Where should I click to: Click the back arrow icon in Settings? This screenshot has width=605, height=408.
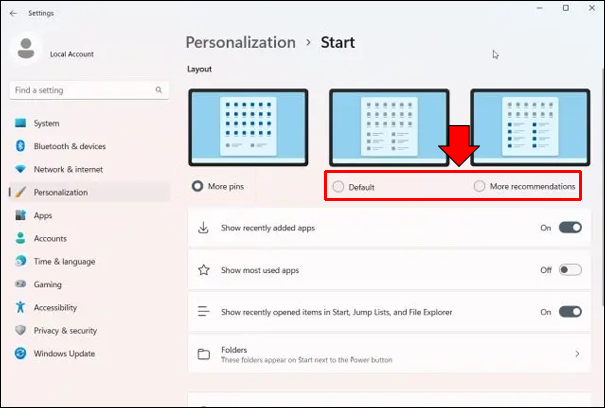pos(14,13)
